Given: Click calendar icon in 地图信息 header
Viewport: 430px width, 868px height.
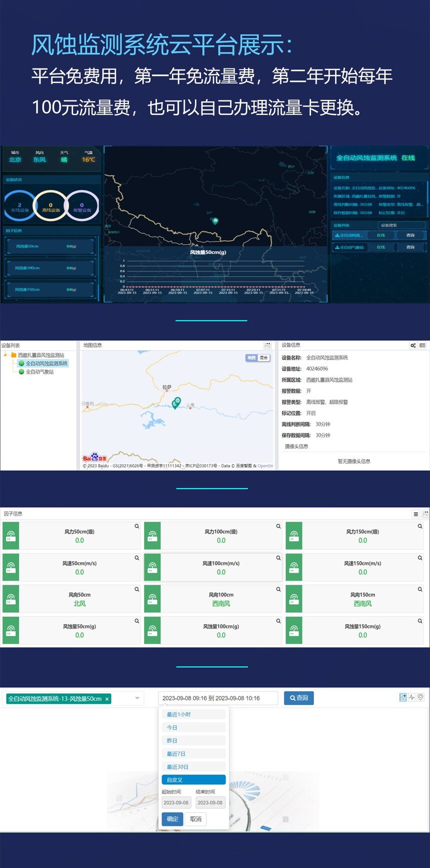Looking at the screenshot, I should pyautogui.click(x=267, y=345).
